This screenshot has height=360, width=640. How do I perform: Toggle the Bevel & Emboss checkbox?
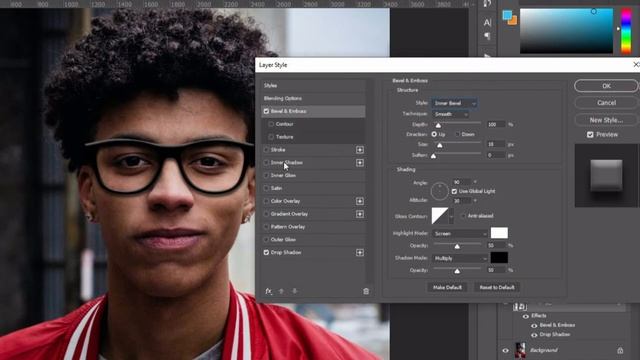point(266,111)
